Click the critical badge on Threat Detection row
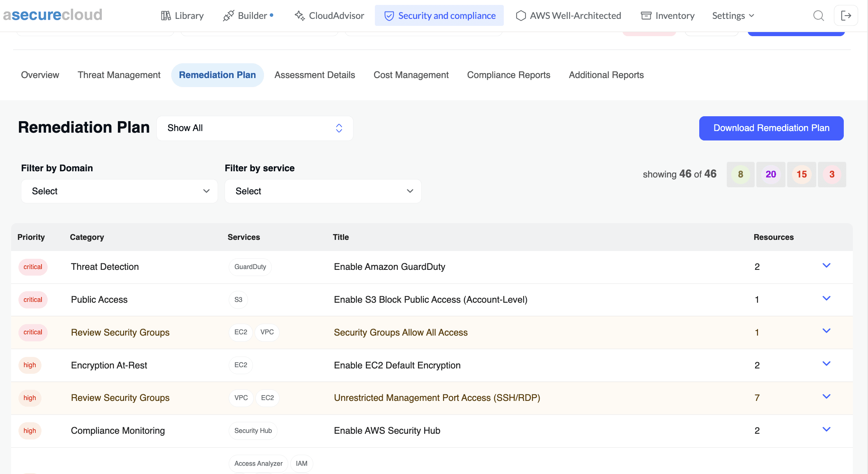 click(x=33, y=267)
